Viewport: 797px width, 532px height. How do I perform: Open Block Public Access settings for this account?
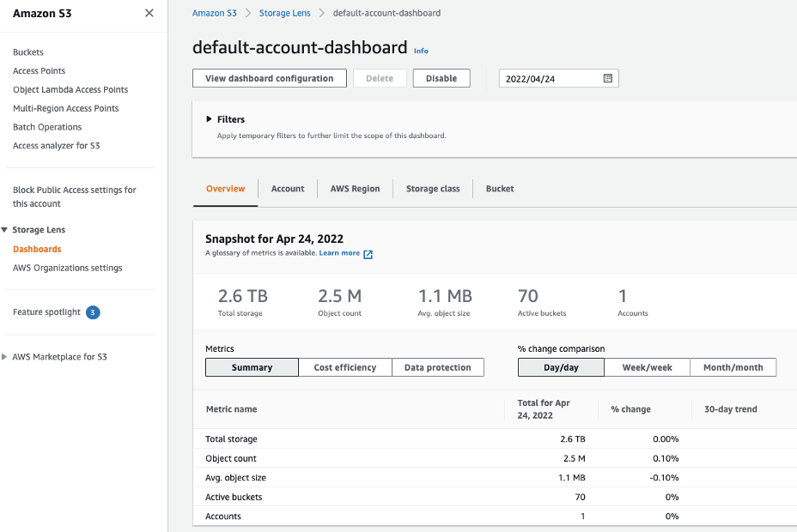pyautogui.click(x=74, y=196)
